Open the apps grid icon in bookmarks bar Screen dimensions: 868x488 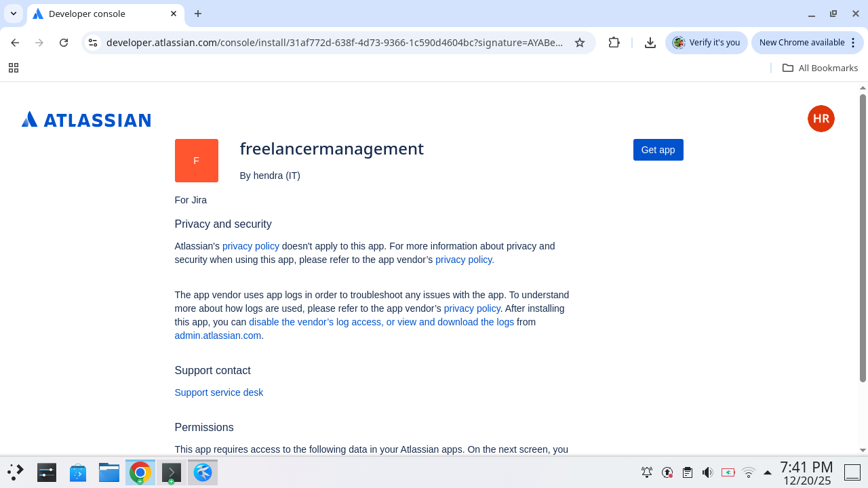click(x=14, y=68)
